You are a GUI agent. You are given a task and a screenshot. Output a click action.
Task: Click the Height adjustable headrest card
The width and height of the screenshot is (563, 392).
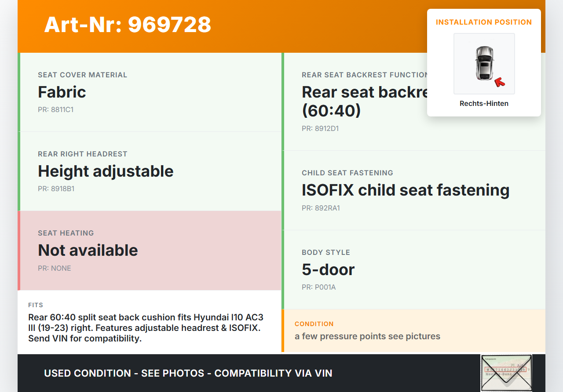(x=150, y=171)
